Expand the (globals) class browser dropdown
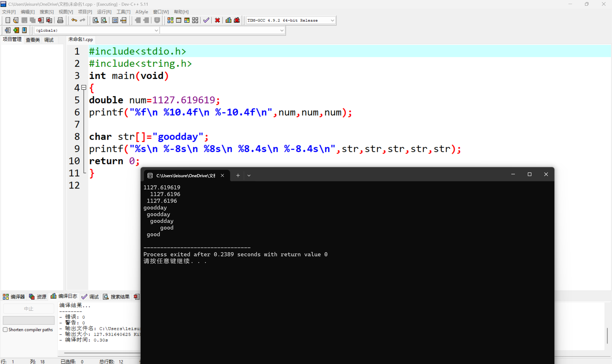612x364 pixels. click(x=156, y=30)
